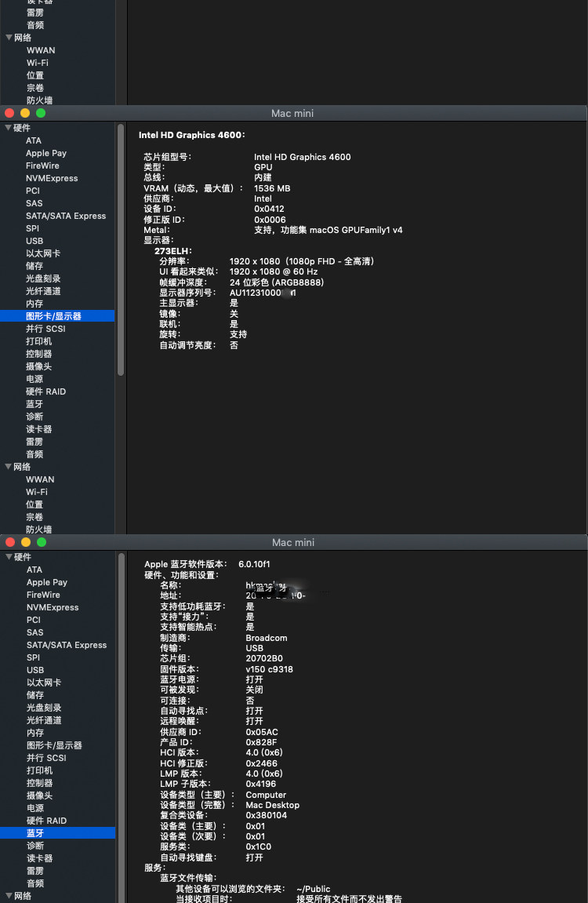588x903 pixels.
Task: Close the Intel HD Graphics Mac mini window
Action: pyautogui.click(x=9, y=113)
